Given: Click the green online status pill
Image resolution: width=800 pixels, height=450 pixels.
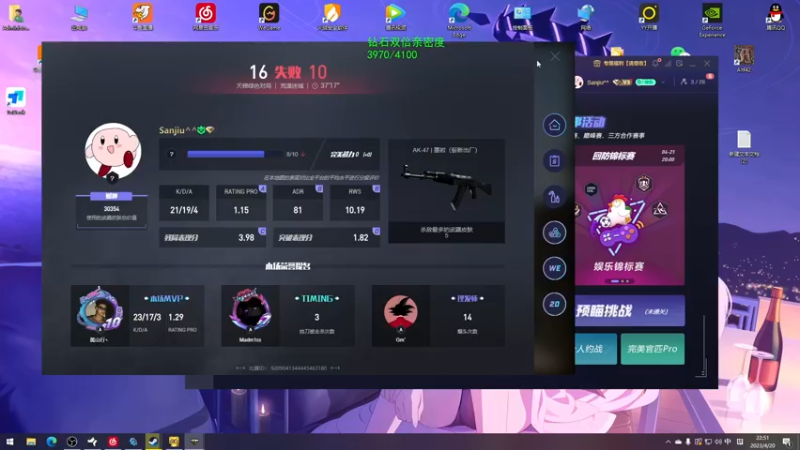Looking at the screenshot, I should click(x=645, y=82).
